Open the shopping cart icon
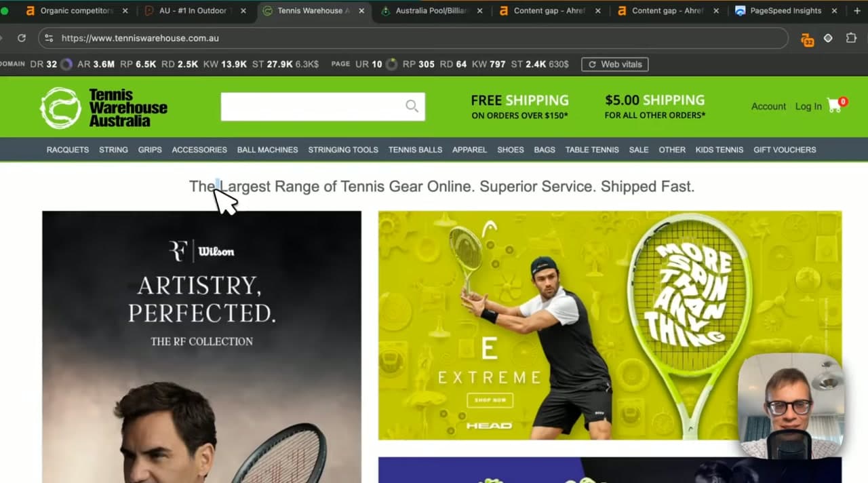 point(835,106)
